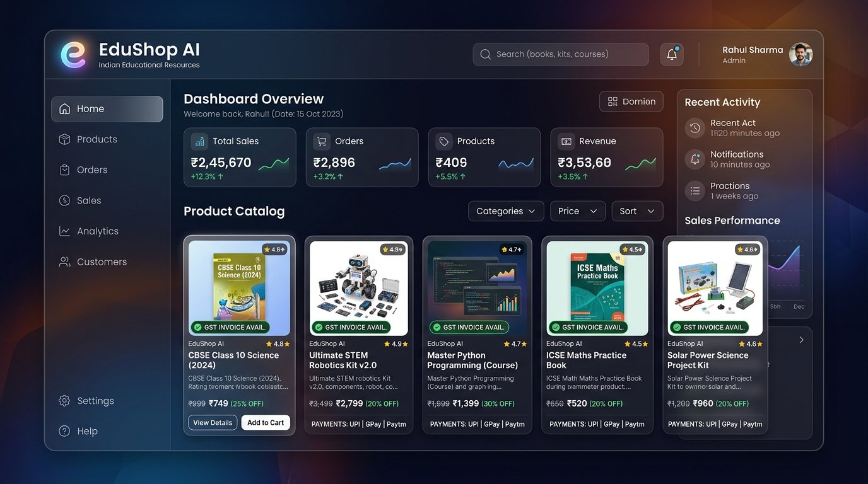Add CBSE Class 10 Science to cart

[x=266, y=423]
